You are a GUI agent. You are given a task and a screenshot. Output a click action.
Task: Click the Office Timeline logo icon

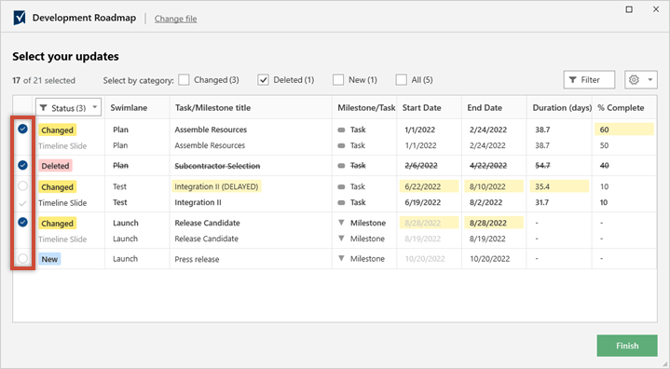click(19, 18)
